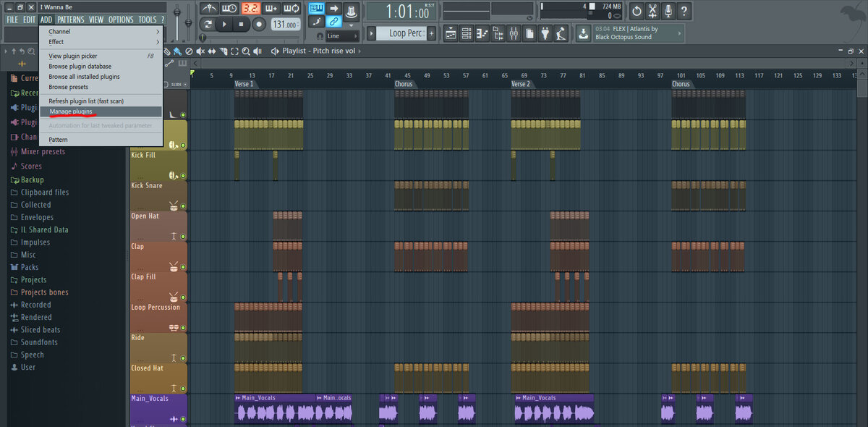Open the Mixer view icon
Viewport: 868px width, 427px height.
click(514, 33)
